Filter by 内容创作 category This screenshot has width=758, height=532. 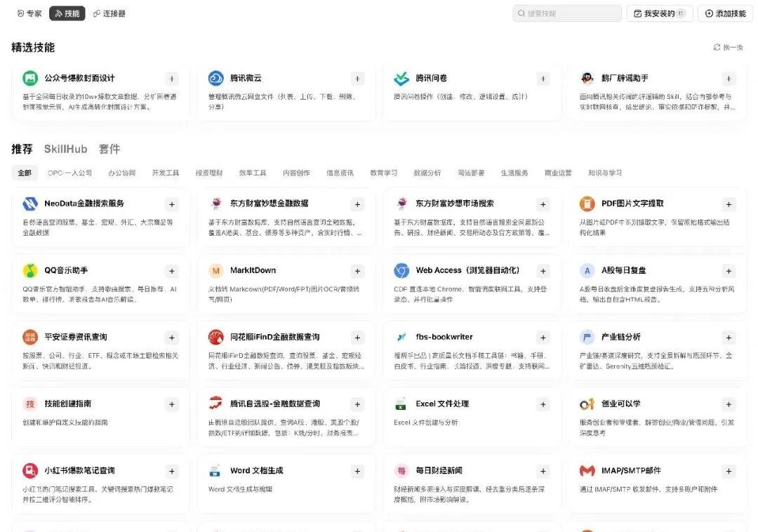pyautogui.click(x=296, y=173)
